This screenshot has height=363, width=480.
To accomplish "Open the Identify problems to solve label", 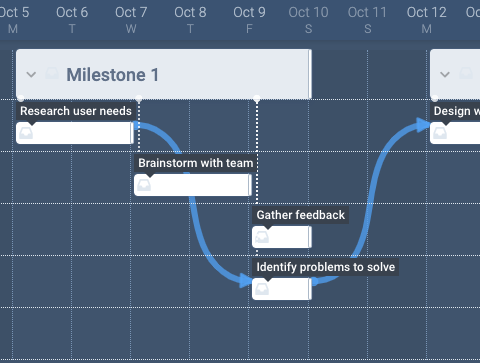I will click(326, 267).
